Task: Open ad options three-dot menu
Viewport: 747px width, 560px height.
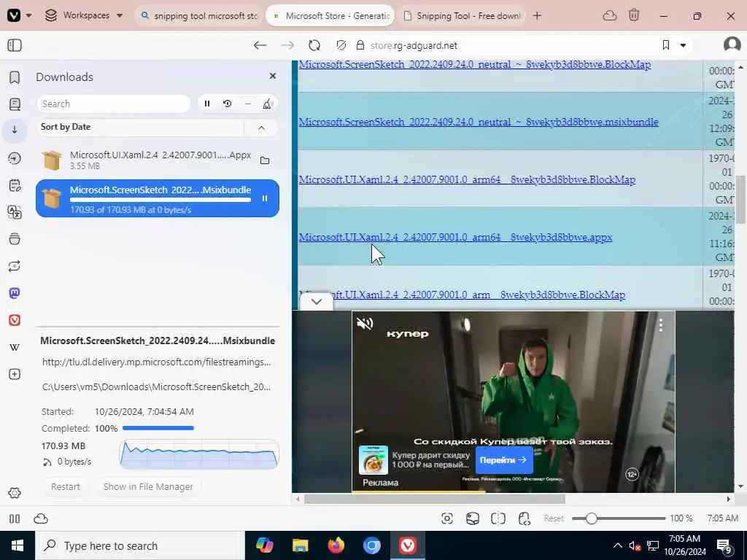Action: point(661,325)
